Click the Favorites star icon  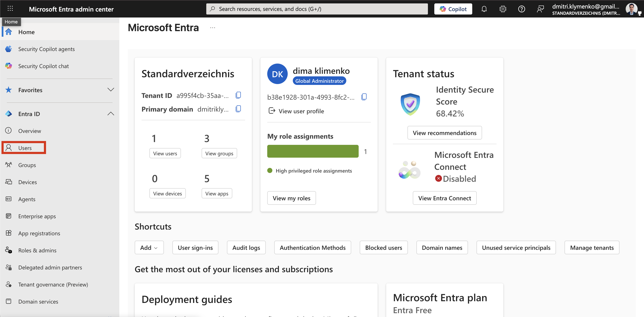tap(9, 90)
